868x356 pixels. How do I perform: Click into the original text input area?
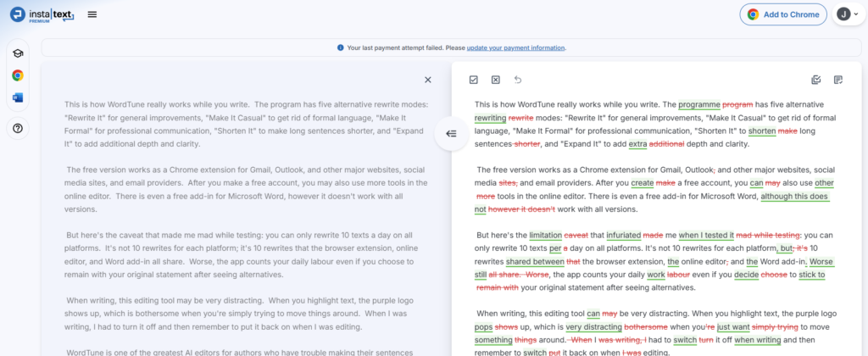coord(246,221)
